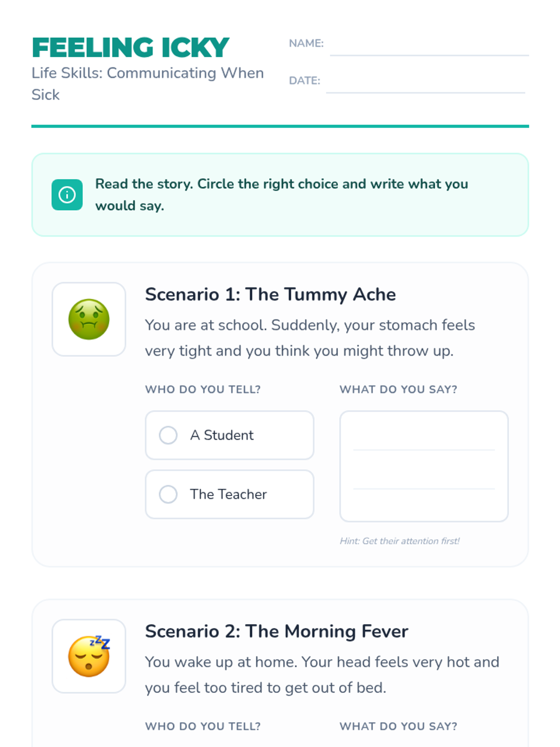Click the nauseated face emoji icon

89,319
